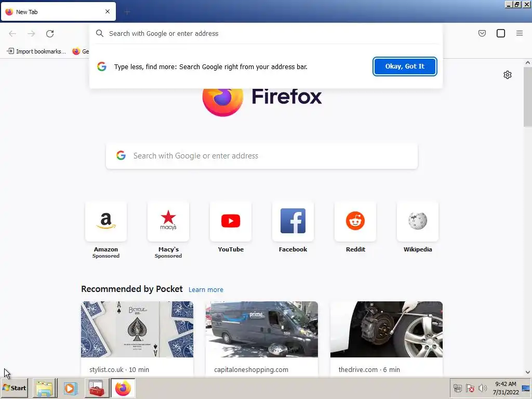Viewport: 532px width, 399px height.
Task: Open the red toolbox taskbar icon
Action: [97, 388]
